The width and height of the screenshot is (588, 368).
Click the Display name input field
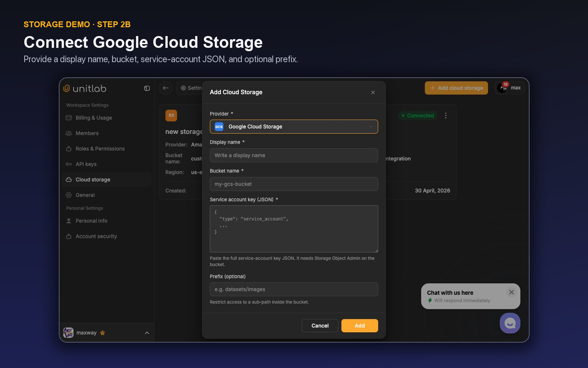click(294, 155)
